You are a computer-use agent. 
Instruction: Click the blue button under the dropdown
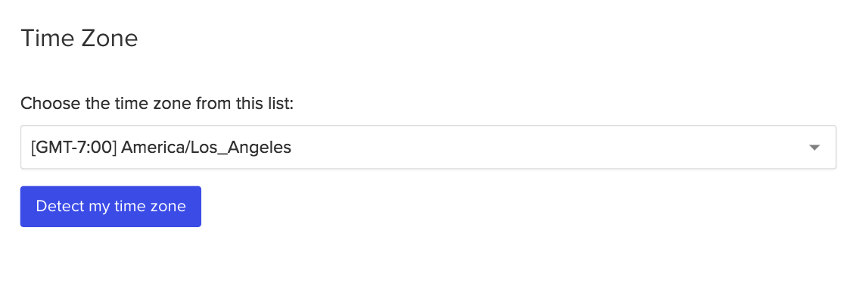tap(110, 207)
